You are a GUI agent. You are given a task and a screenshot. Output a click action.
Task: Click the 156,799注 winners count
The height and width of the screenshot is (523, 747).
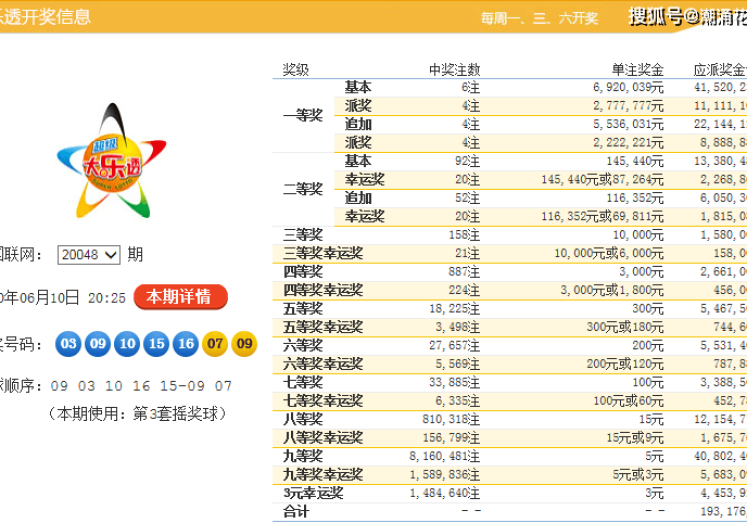[x=451, y=438]
